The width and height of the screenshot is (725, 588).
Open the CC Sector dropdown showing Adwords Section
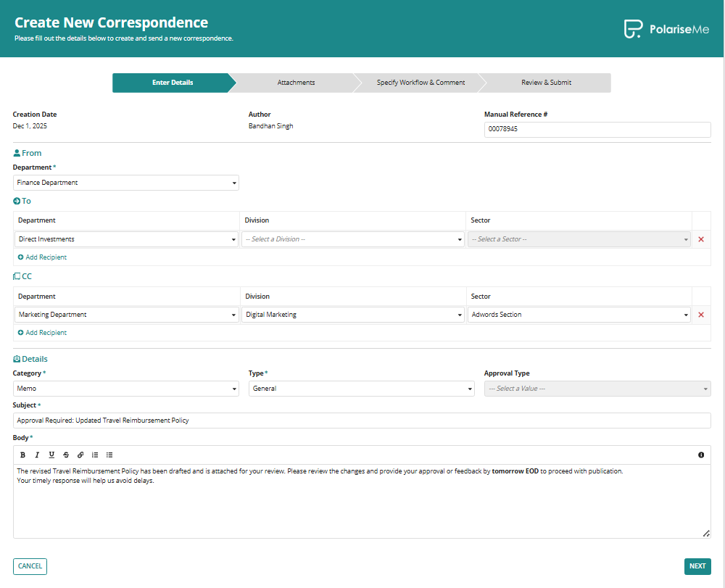coord(579,315)
